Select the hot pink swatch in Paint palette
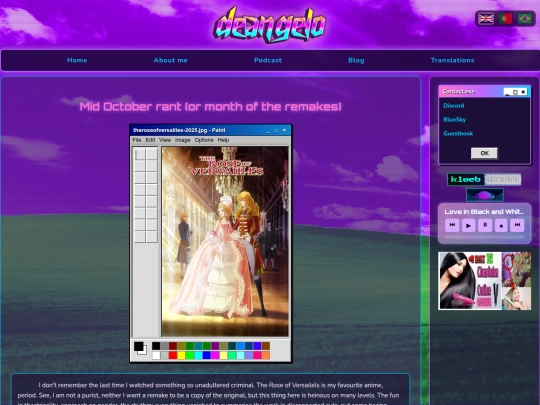The width and height of the screenshot is (540, 405). [257, 355]
